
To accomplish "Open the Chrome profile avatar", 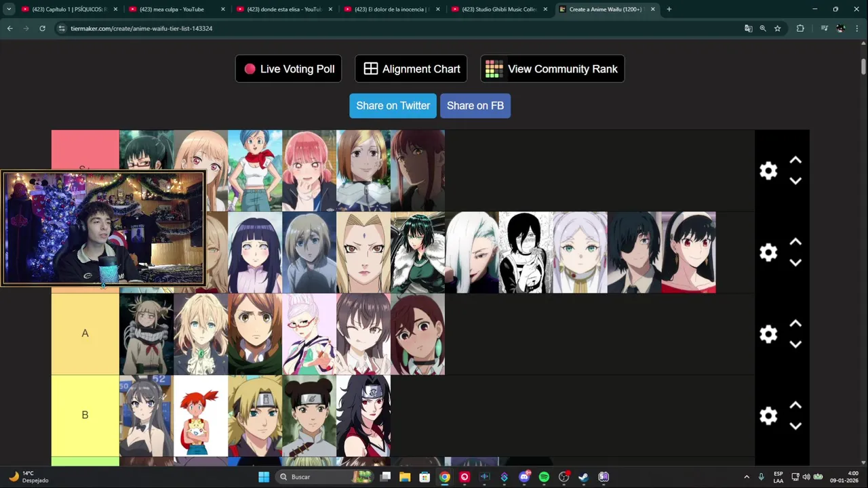I will tap(841, 28).
